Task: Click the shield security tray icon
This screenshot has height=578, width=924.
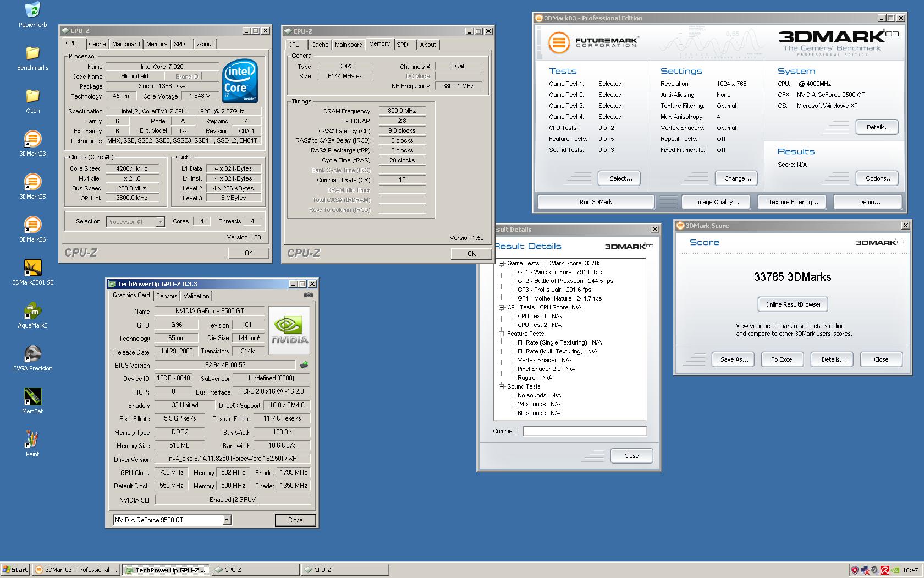Action: click(855, 570)
